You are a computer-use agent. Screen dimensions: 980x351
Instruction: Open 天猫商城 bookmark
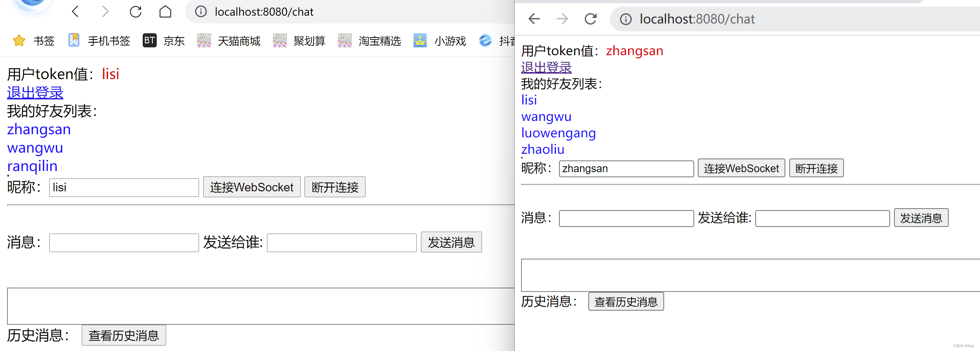pos(229,41)
